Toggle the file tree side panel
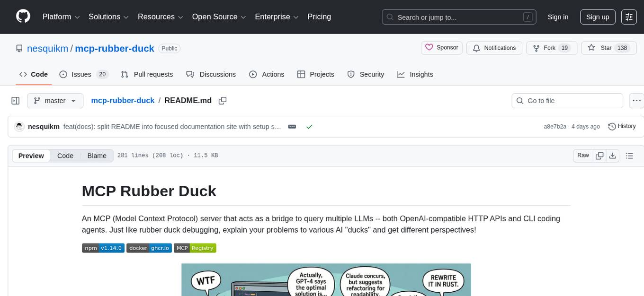644x296 pixels. (16, 100)
